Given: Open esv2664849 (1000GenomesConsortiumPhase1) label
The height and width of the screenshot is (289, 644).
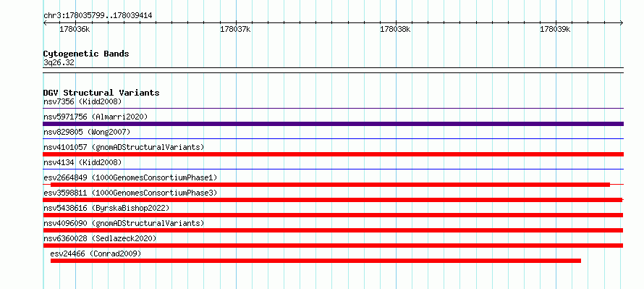Looking at the screenshot, I should coord(130,177).
